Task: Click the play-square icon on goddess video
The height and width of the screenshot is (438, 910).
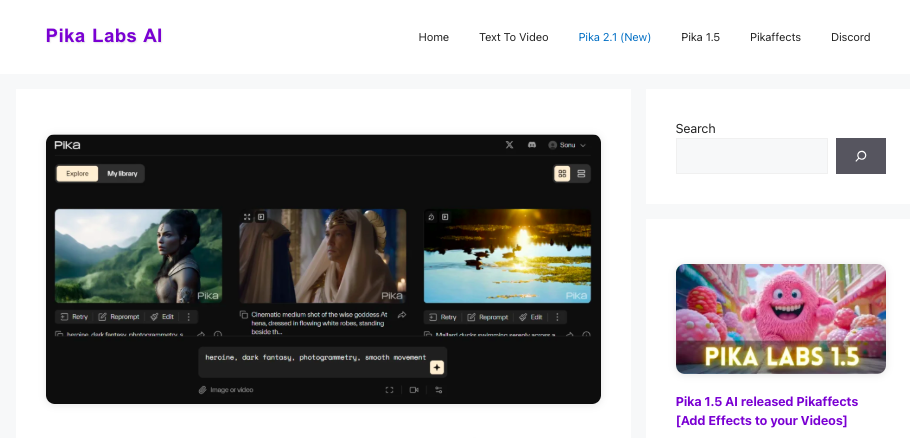Action: click(x=261, y=217)
